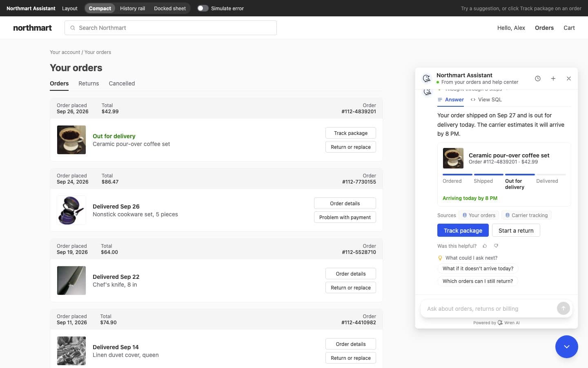The height and width of the screenshot is (368, 588).
Task: Select the Orders tab under Your orders
Action: (x=59, y=83)
